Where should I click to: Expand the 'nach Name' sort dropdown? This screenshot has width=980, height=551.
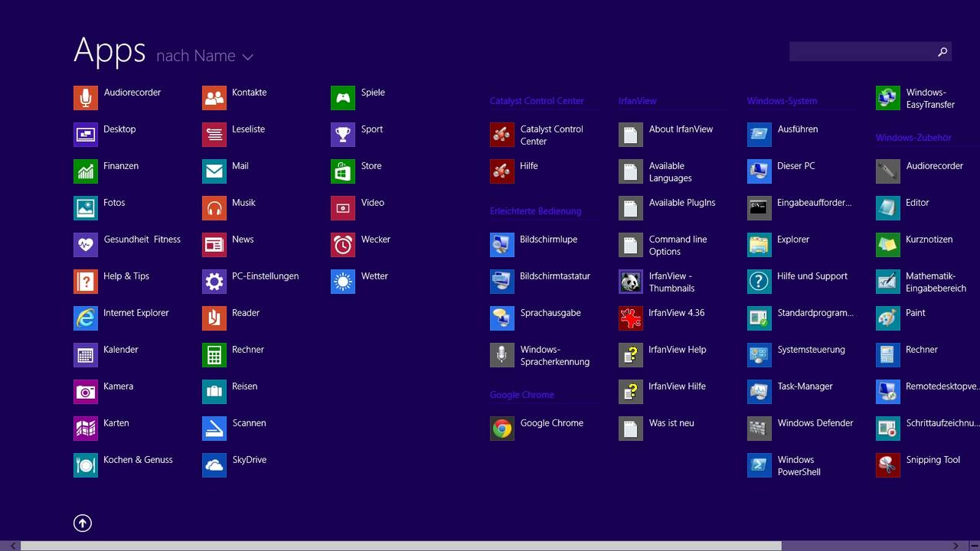[x=204, y=56]
